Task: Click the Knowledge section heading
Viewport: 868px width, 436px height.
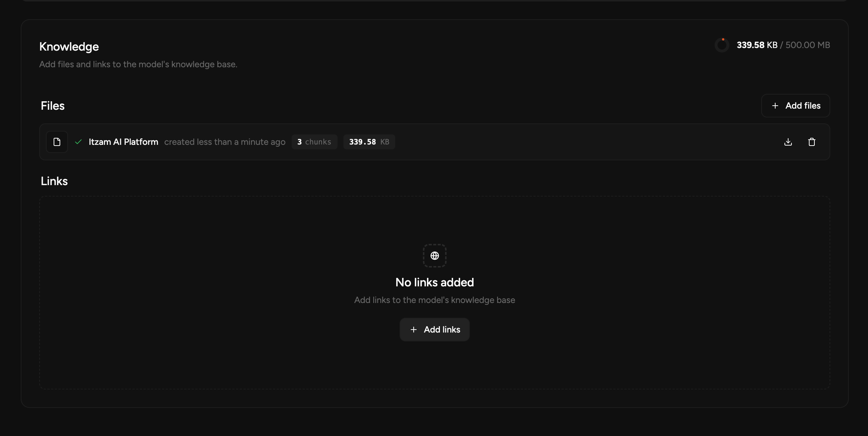Action: [69, 47]
